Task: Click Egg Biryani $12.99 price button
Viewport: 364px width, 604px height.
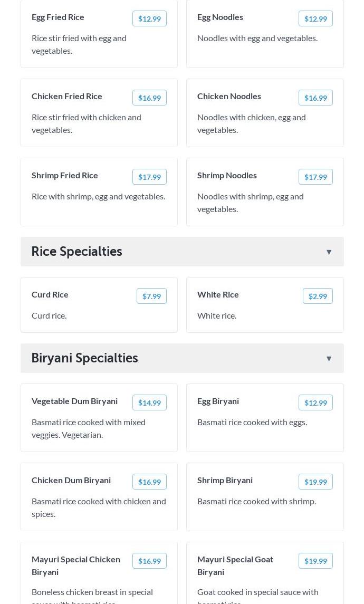Action: pyautogui.click(x=315, y=402)
